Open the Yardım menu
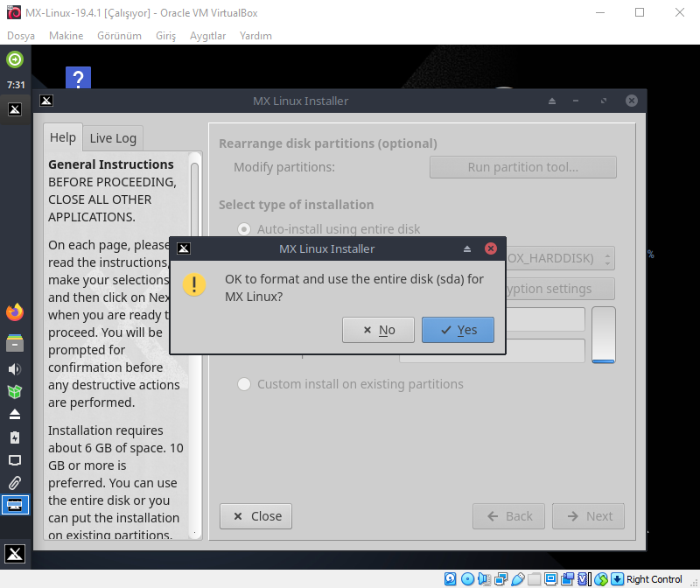Viewport: 700px width, 588px height. tap(255, 36)
